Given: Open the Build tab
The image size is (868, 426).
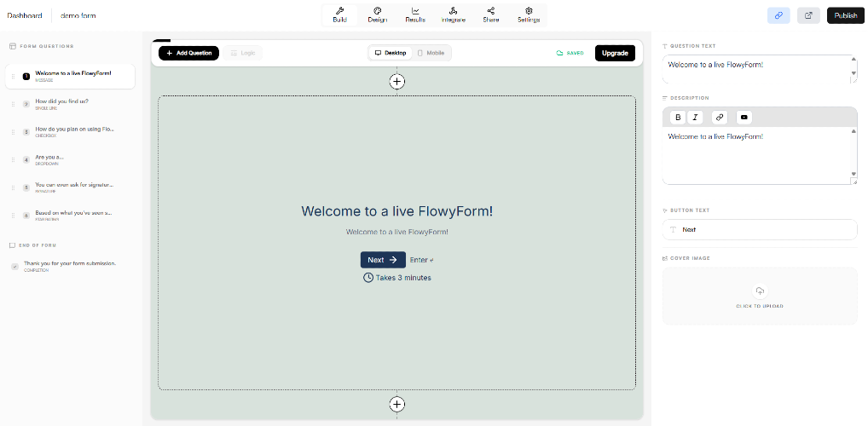Looking at the screenshot, I should (x=340, y=15).
